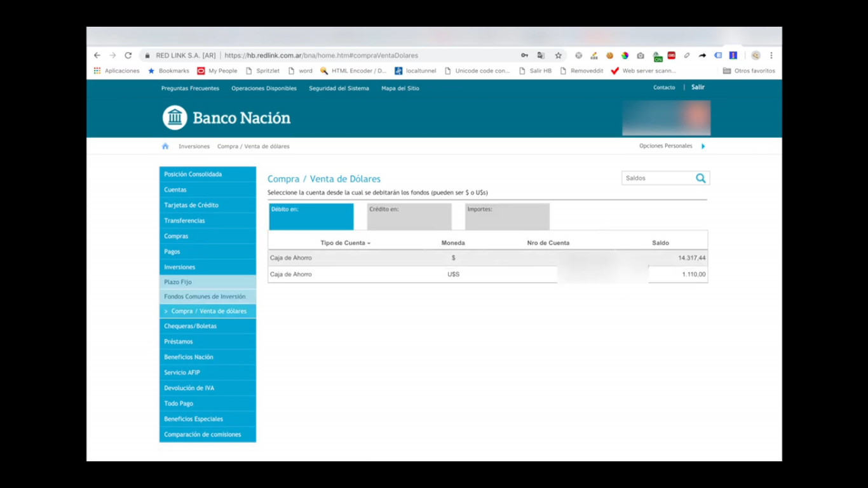Click the home icon in the breadcrumb
The width and height of the screenshot is (868, 488).
[x=165, y=146]
